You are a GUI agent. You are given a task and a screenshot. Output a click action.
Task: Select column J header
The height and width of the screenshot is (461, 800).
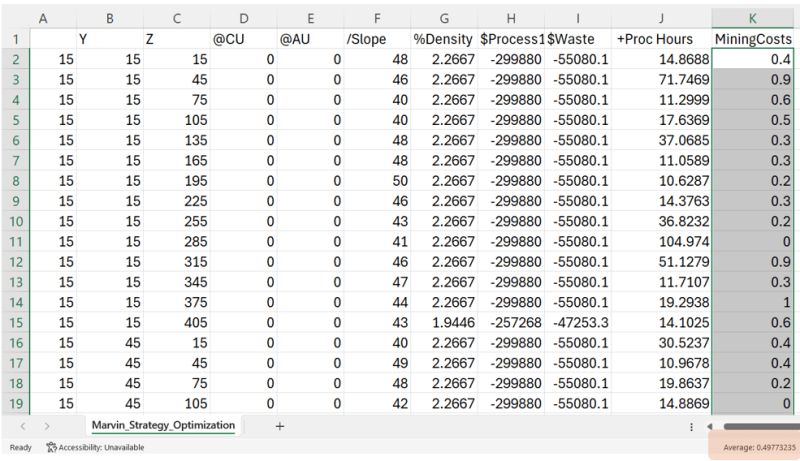point(661,19)
